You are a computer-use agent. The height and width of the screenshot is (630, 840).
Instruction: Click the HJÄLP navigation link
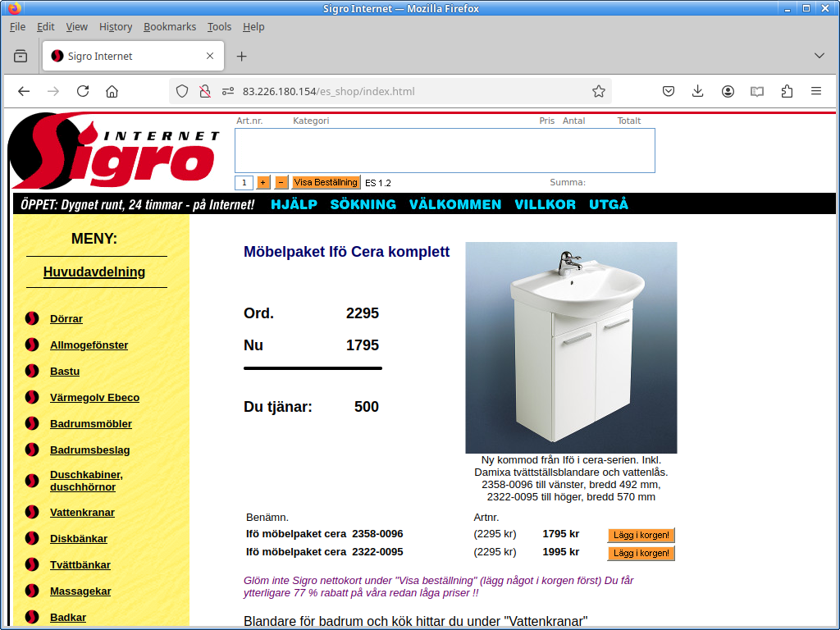click(x=294, y=204)
